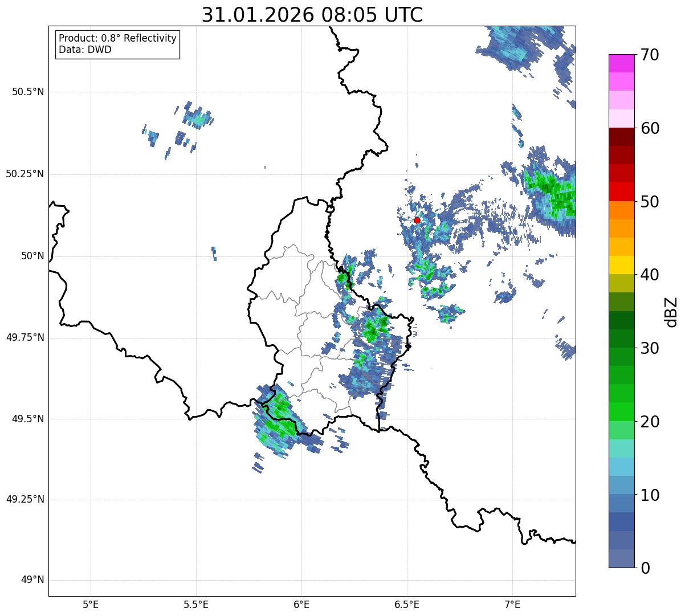
Task: Click the 7°E longitude label
Action: point(512,604)
